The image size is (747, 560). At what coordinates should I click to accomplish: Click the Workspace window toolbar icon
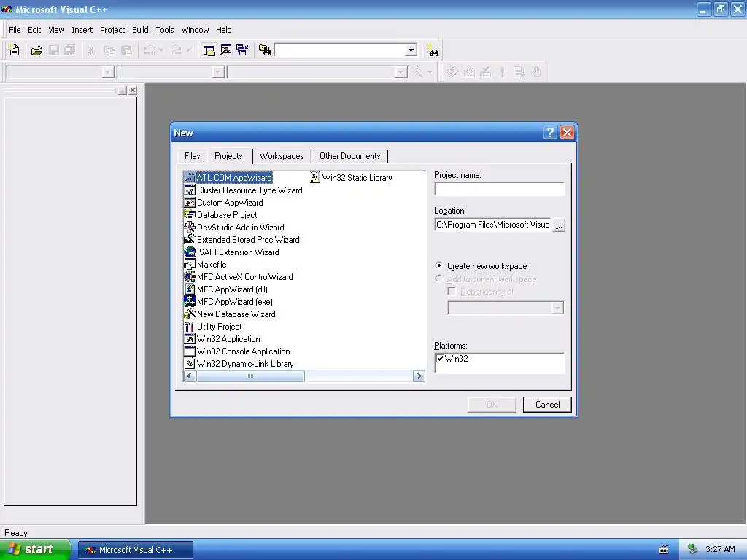209,50
